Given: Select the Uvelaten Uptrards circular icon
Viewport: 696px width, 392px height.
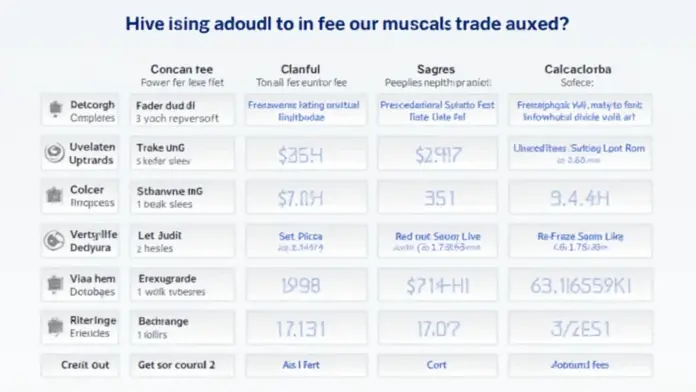Looking at the screenshot, I should [x=55, y=153].
